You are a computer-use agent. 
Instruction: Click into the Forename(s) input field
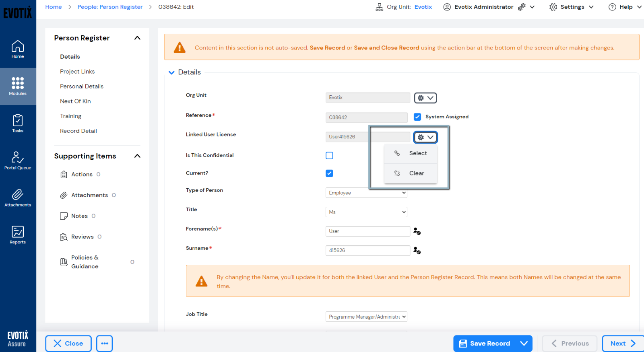point(367,231)
